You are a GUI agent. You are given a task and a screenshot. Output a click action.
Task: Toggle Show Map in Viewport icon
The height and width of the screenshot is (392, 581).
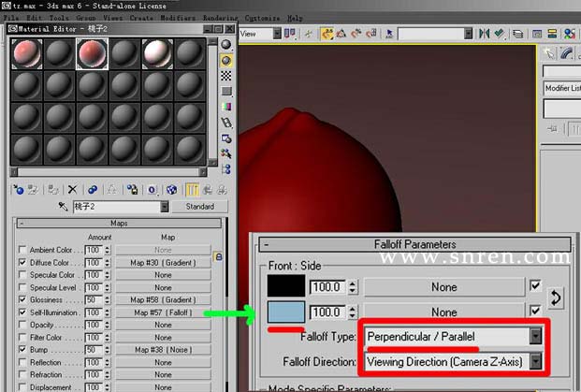point(171,190)
